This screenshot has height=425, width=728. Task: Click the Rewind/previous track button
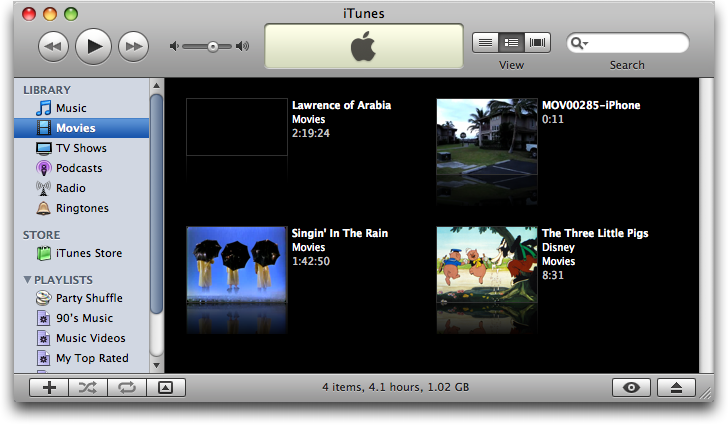53,46
